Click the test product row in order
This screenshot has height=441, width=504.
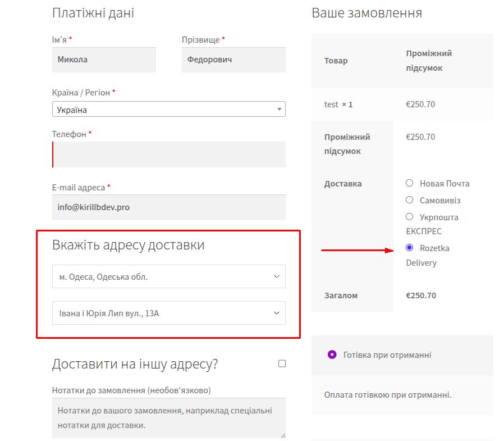(x=338, y=104)
